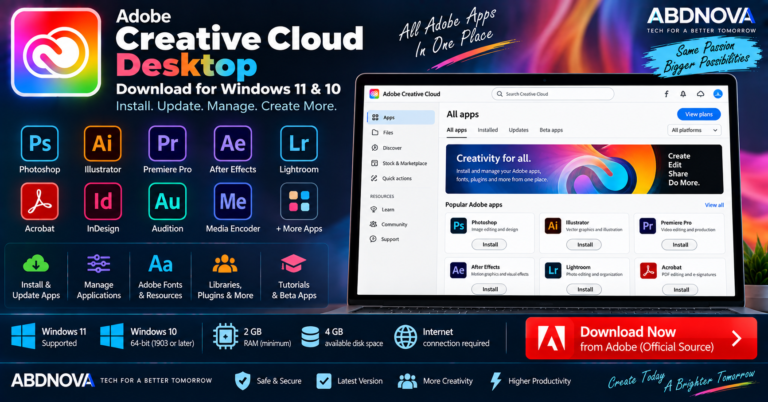
Task: Click the Media Encoder Me icon
Action: (x=233, y=201)
